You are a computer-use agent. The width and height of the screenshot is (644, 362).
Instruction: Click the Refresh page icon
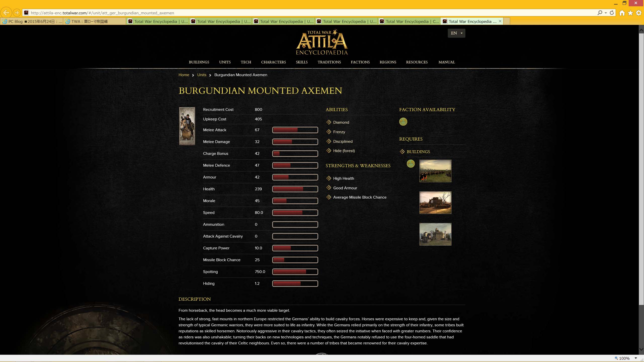click(x=612, y=13)
